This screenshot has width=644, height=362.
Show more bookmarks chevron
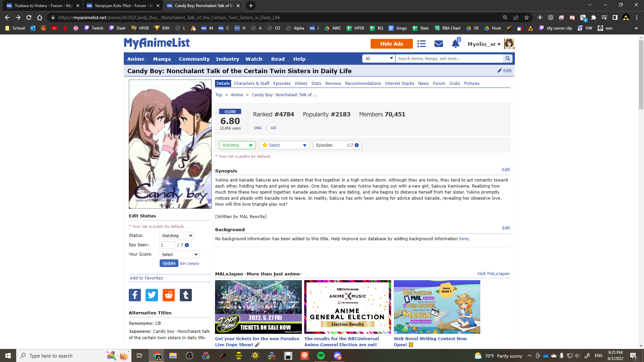click(636, 28)
